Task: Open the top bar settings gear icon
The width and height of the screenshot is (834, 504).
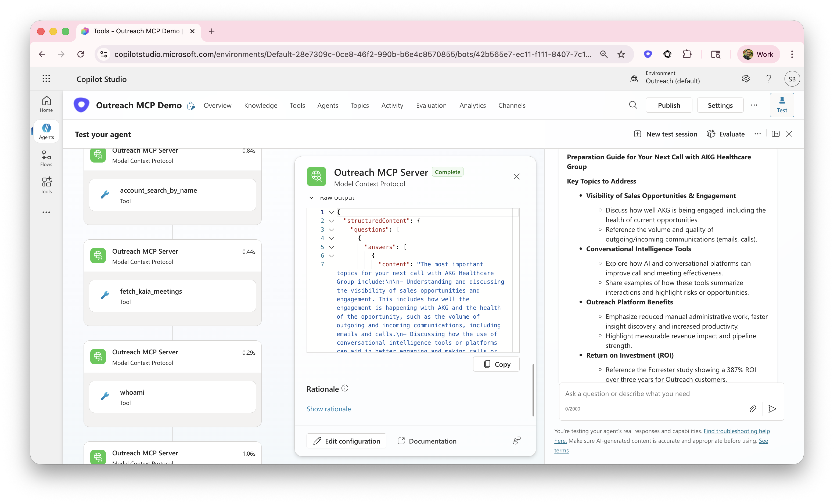Action: pos(746,79)
